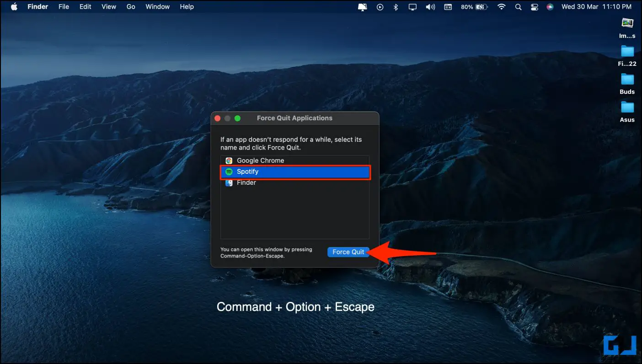Open Control Center
Screen dimensions: 642x364
click(x=534, y=7)
